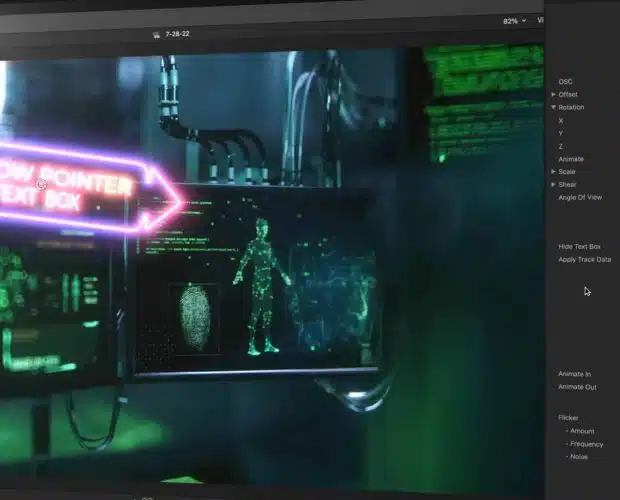The width and height of the screenshot is (620, 500).
Task: Click the Animate Out parameter
Action: pyautogui.click(x=577, y=387)
